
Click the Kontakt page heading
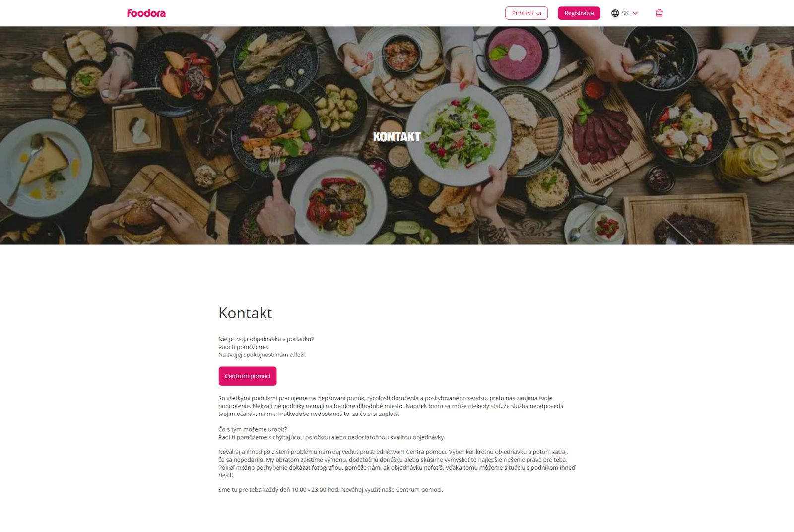[245, 313]
